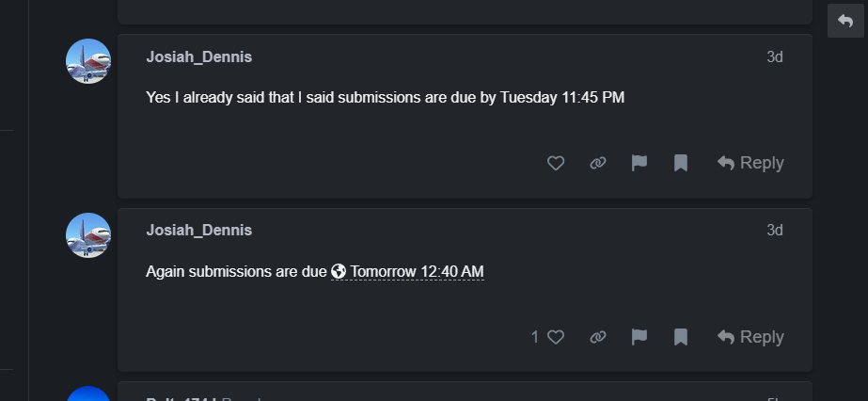Copy share link of Tomorrow 12:40 AM post

597,337
